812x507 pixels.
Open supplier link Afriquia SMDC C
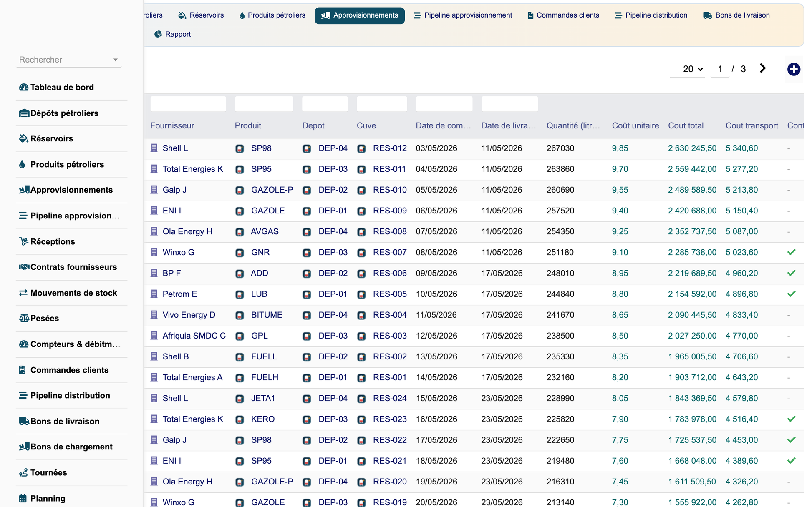point(194,336)
